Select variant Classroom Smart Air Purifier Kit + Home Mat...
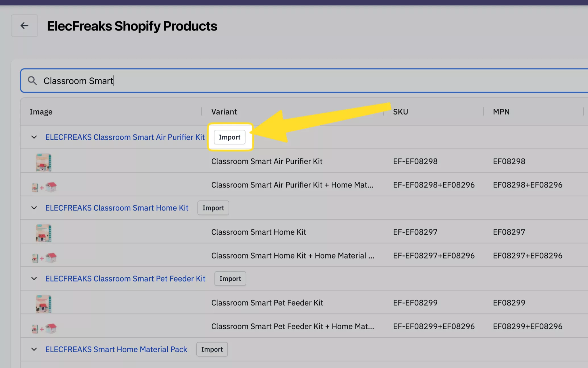This screenshot has width=588, height=368. [x=292, y=185]
